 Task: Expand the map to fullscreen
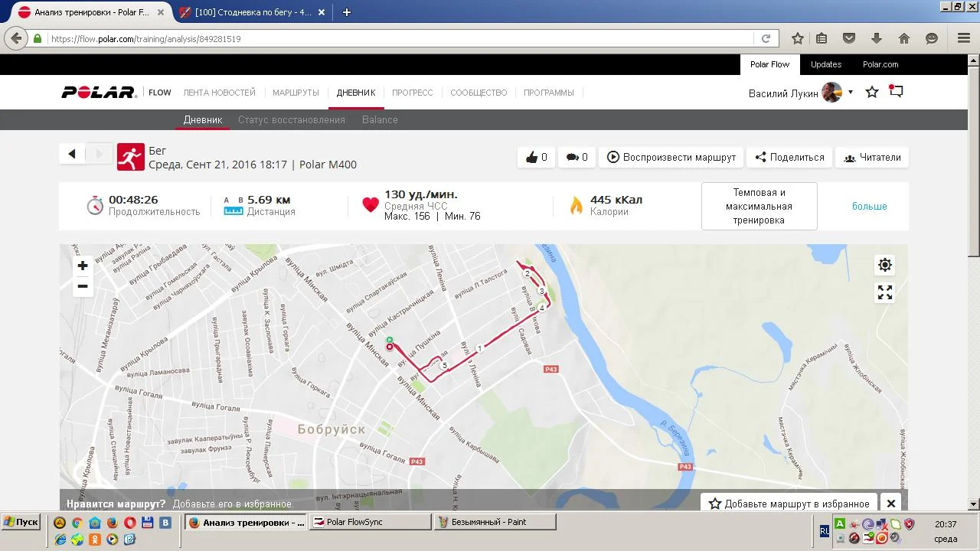coord(885,292)
